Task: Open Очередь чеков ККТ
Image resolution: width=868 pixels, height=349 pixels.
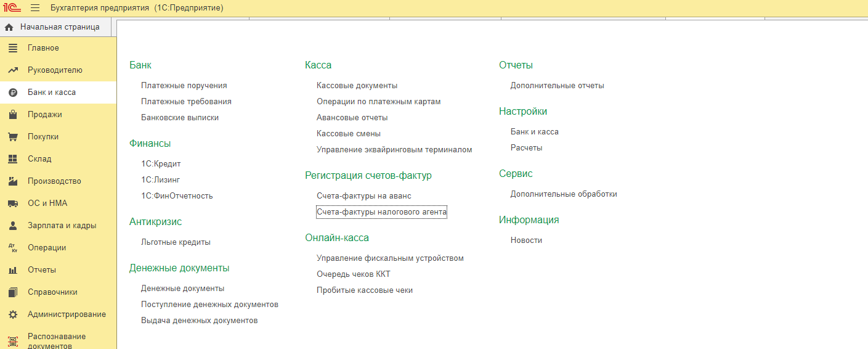Action: (x=353, y=274)
